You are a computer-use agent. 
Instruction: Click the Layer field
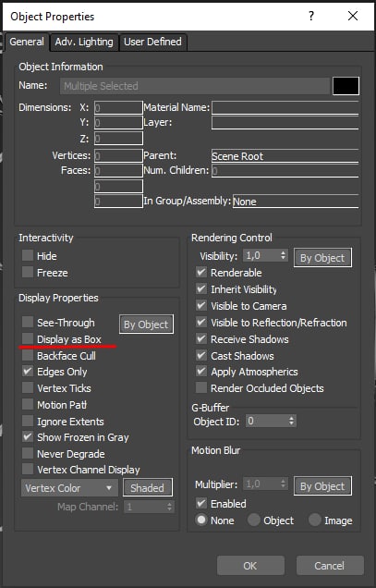point(285,123)
